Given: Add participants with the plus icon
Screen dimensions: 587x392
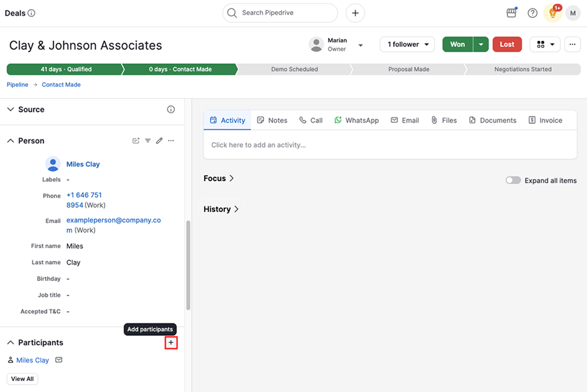Looking at the screenshot, I should point(171,342).
